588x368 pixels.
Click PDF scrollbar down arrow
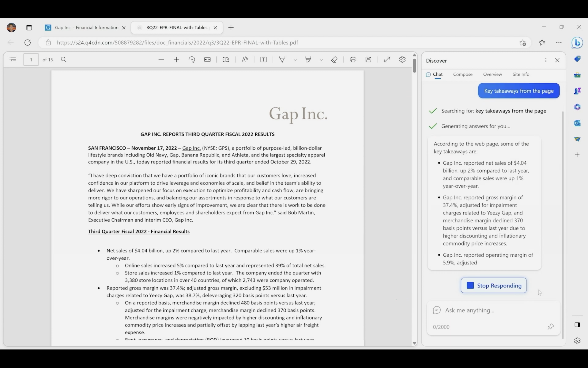[x=414, y=343]
